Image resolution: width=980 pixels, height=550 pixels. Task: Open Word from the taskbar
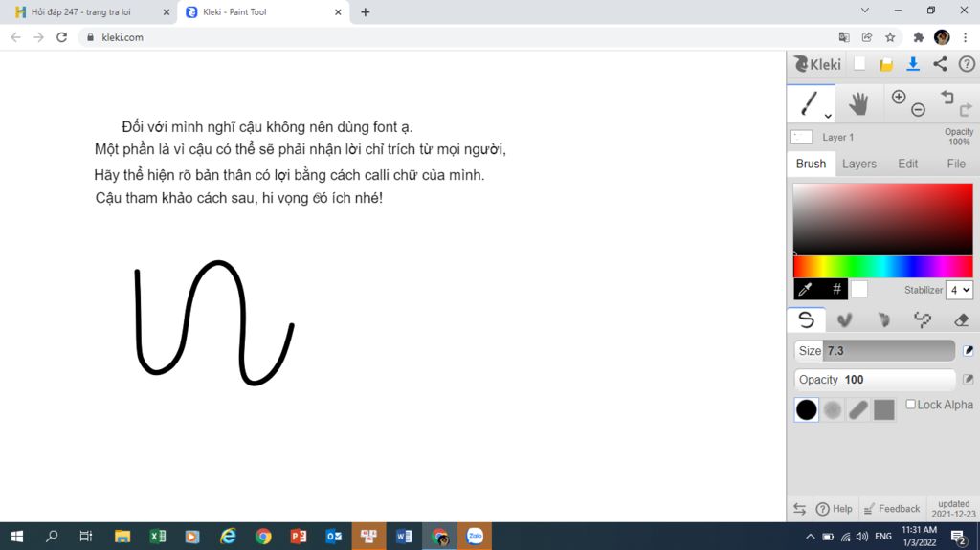[404, 537]
